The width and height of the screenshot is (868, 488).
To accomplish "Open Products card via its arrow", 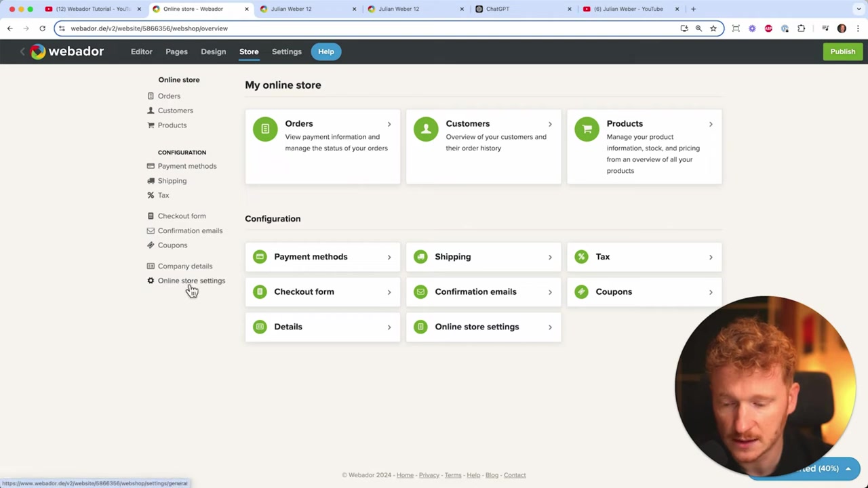I will (x=711, y=124).
